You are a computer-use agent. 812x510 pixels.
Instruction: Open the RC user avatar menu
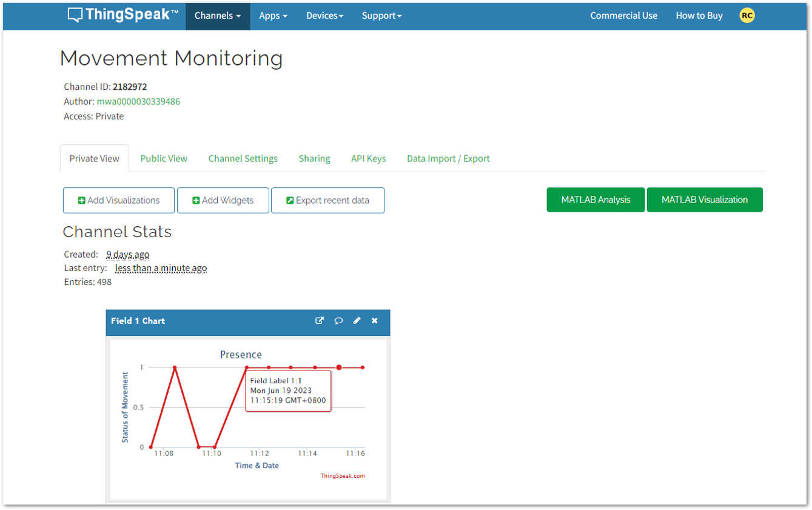tap(747, 16)
